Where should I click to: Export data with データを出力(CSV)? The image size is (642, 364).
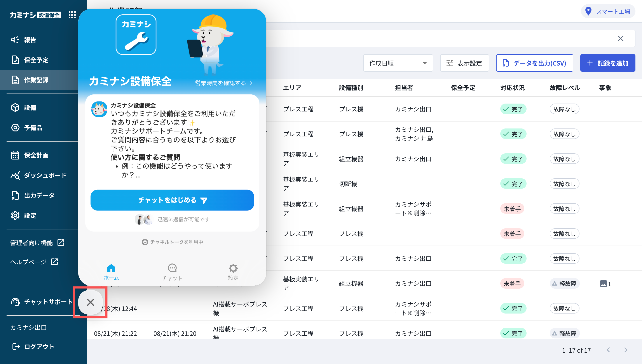(x=534, y=63)
